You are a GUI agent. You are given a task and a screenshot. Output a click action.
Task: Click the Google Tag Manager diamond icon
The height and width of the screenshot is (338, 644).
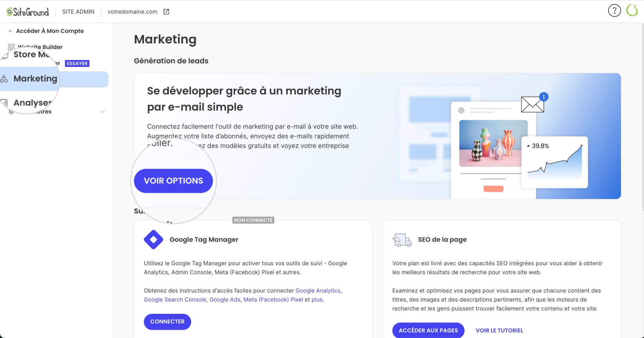click(x=153, y=240)
